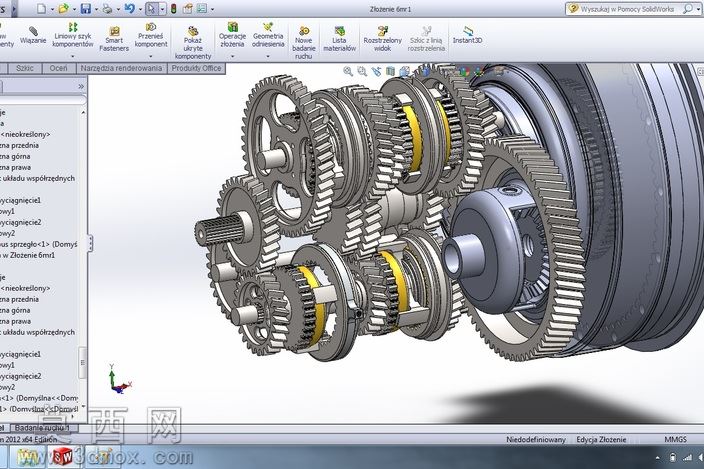Switch to the Oceń tab
The height and width of the screenshot is (469, 704).
click(x=58, y=68)
